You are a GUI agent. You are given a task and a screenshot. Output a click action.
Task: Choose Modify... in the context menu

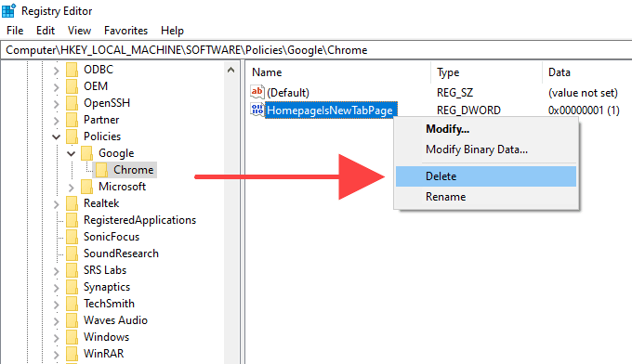coord(447,129)
